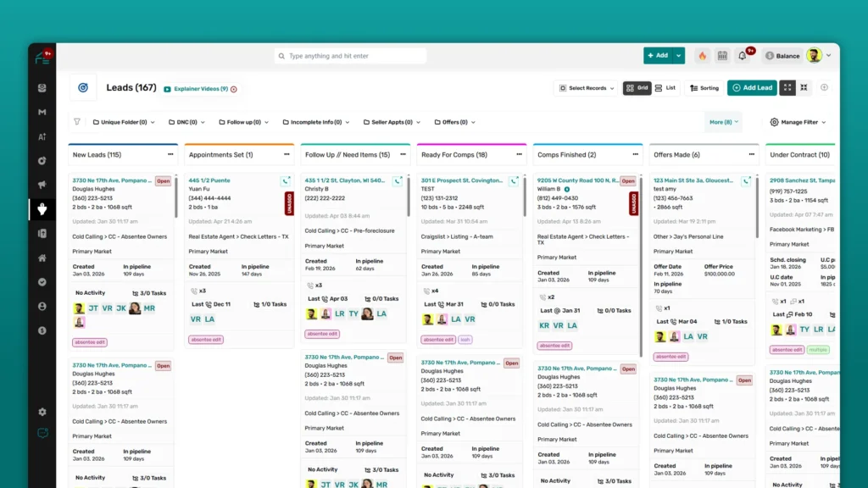The image size is (868, 488).
Task: Open the Sorting button
Action: 704,88
